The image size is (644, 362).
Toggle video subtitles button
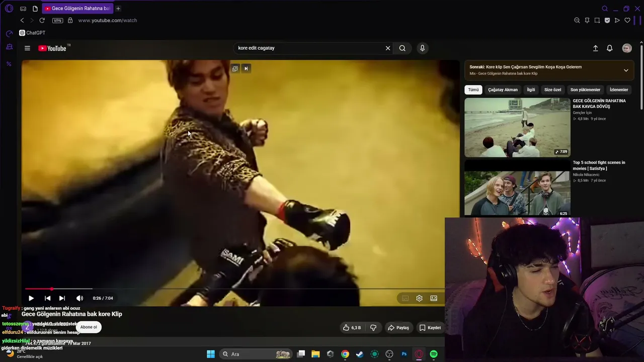405,298
